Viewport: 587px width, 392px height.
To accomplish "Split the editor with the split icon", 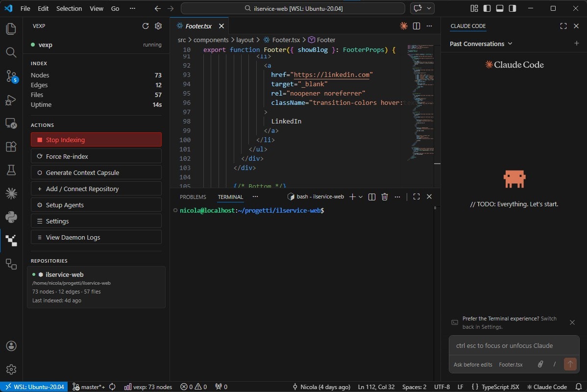I will [416, 26].
